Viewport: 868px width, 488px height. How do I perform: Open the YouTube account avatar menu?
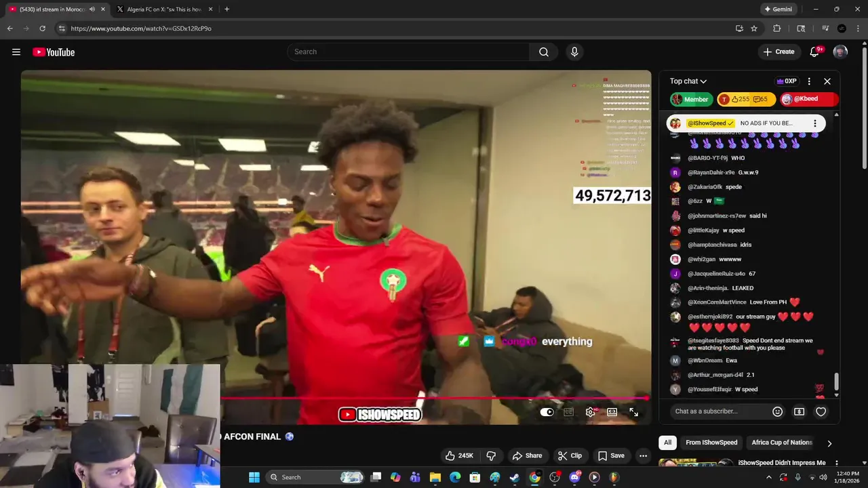point(840,52)
